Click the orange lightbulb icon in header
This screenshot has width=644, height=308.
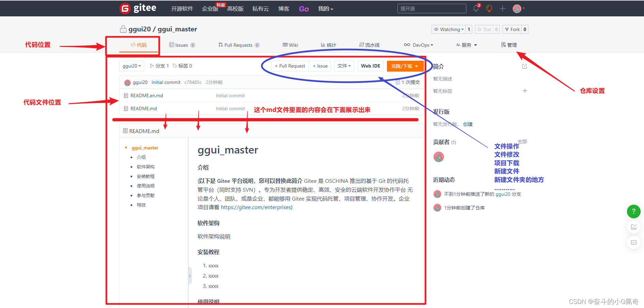pyautogui.click(x=489, y=9)
